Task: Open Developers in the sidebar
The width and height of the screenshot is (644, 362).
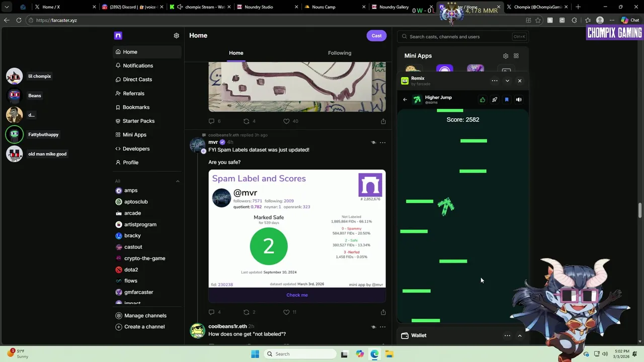Action: pyautogui.click(x=147, y=149)
